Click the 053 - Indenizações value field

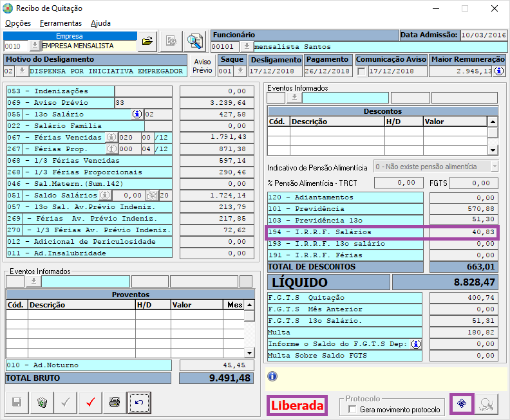[x=217, y=91]
